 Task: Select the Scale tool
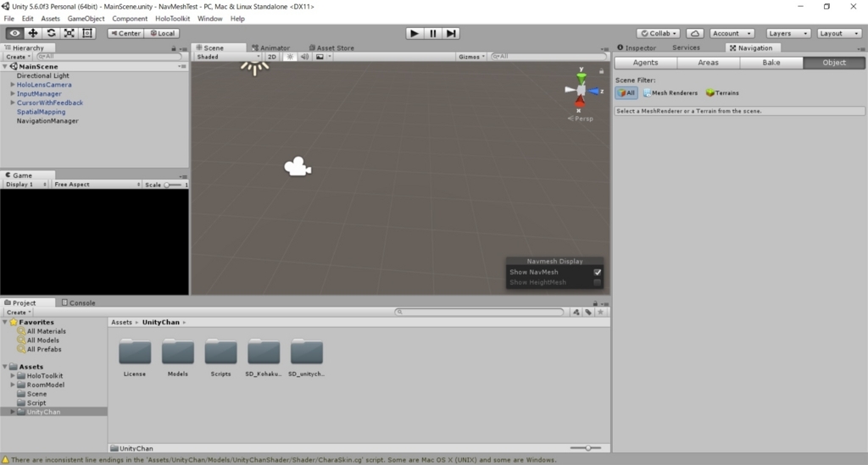(x=70, y=33)
